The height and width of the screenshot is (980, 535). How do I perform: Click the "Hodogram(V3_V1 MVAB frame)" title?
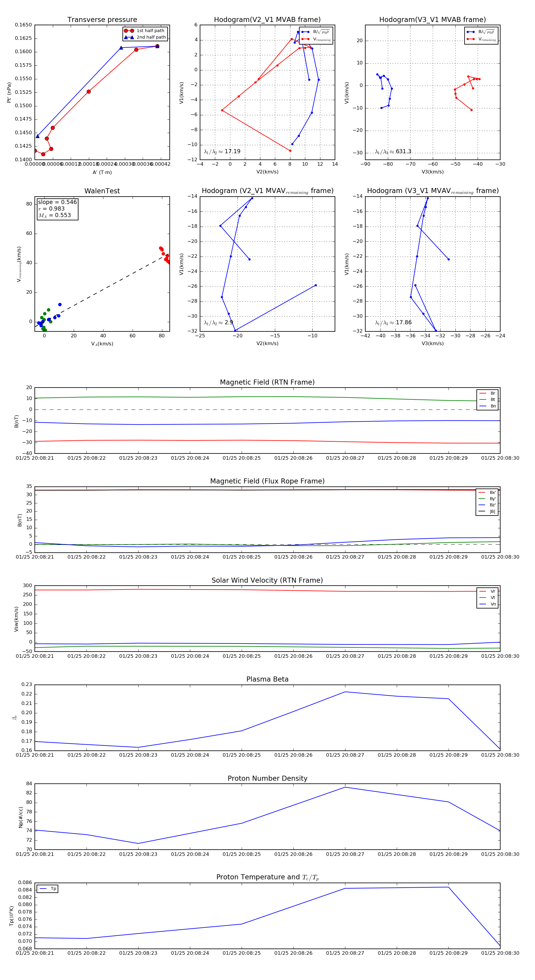click(432, 20)
